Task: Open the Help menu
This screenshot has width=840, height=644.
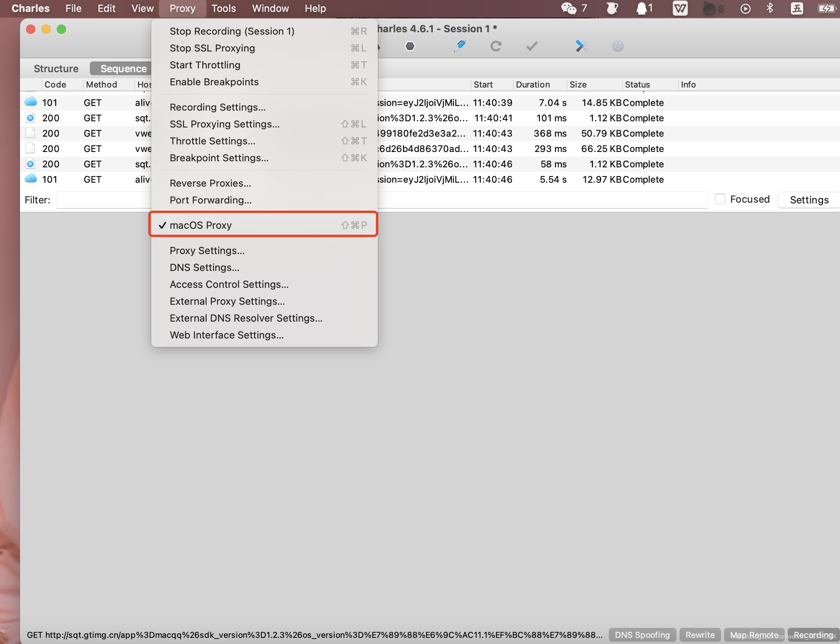Action: [315, 8]
